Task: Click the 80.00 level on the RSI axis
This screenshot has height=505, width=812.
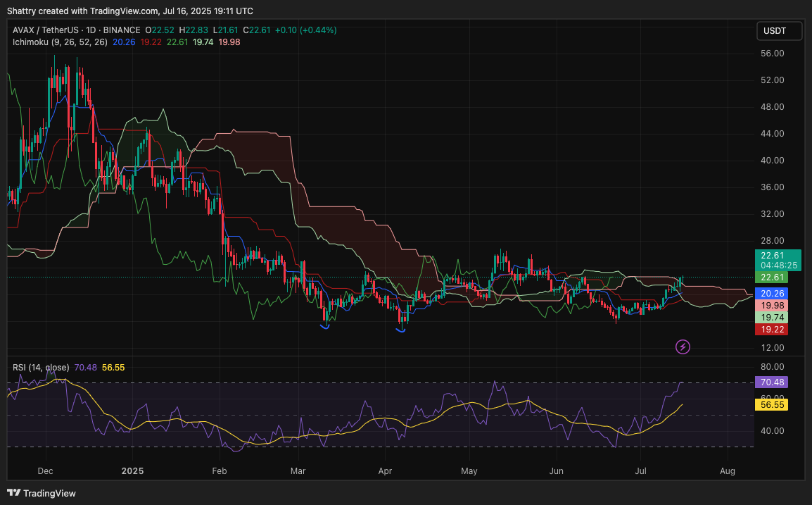Action: click(x=773, y=367)
